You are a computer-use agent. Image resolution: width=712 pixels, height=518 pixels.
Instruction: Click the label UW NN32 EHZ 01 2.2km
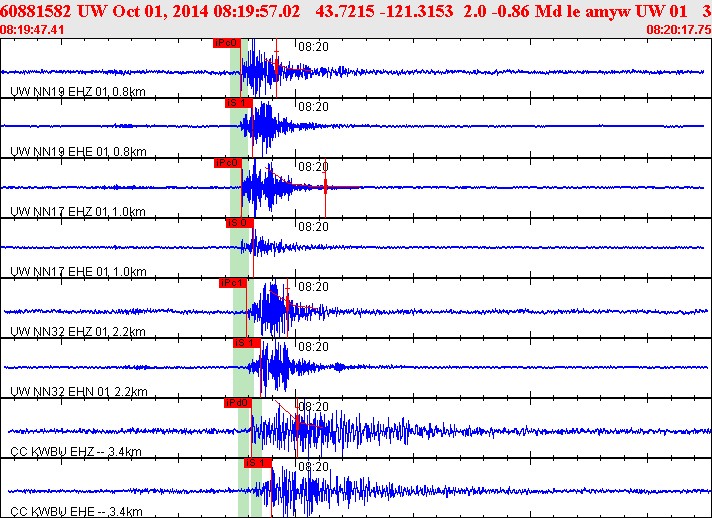click(x=78, y=331)
